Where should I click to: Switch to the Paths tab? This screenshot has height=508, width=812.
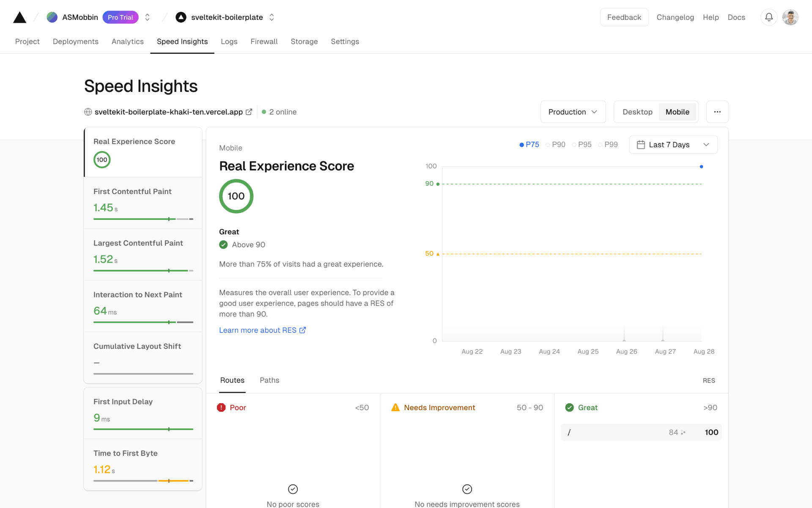269,380
